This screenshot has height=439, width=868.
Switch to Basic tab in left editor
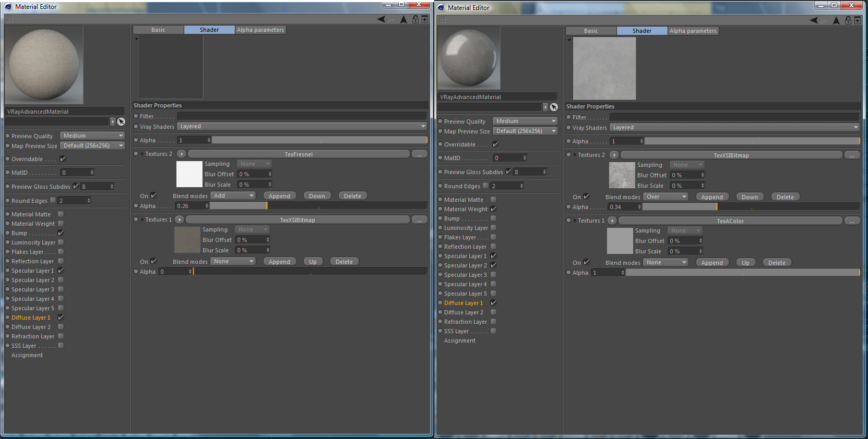[158, 30]
